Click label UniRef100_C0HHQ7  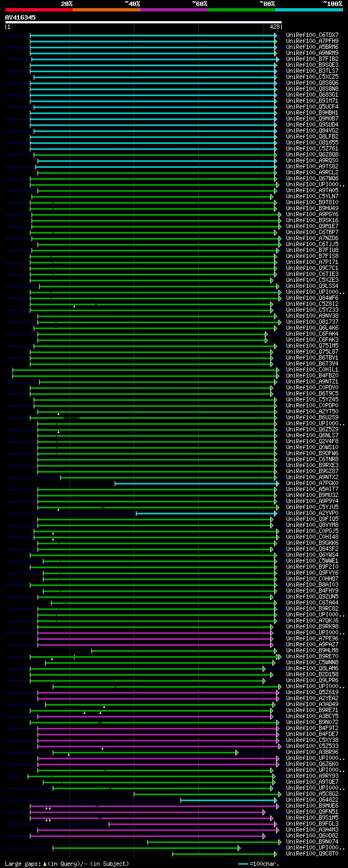pyautogui.click(x=312, y=579)
